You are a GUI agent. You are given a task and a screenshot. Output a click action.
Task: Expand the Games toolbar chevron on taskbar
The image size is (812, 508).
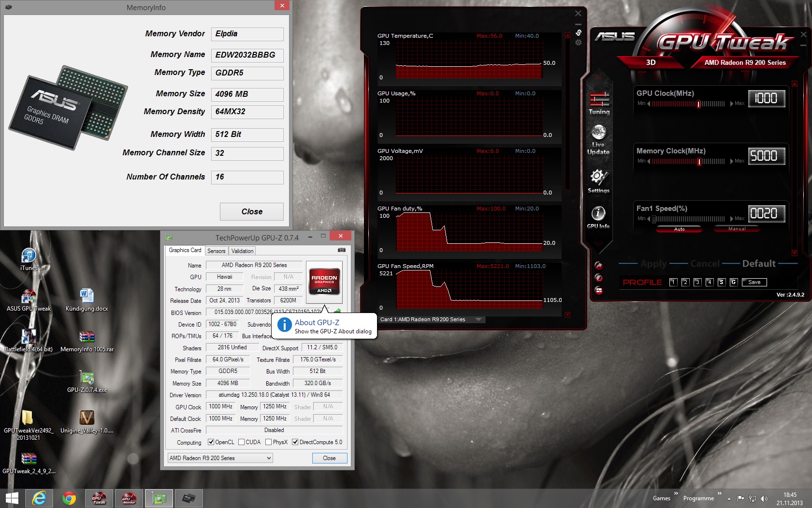coord(676,493)
